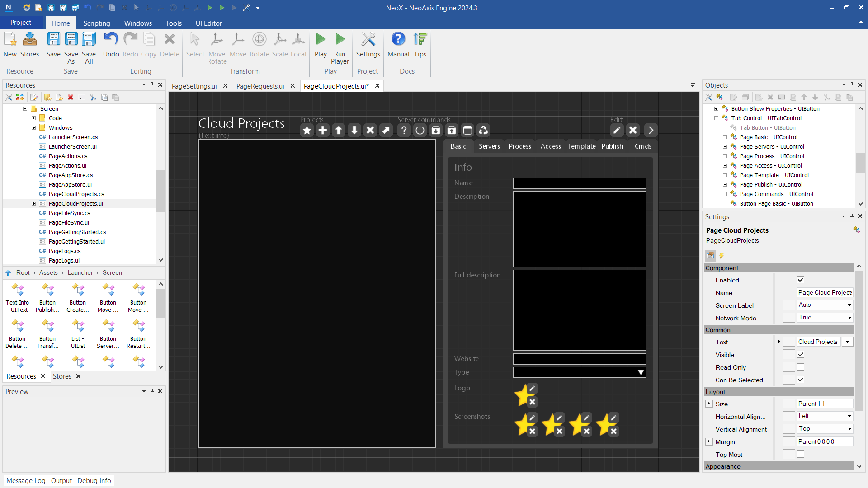Select the Servers page button
Screen dimensions: 868x488
click(489, 146)
